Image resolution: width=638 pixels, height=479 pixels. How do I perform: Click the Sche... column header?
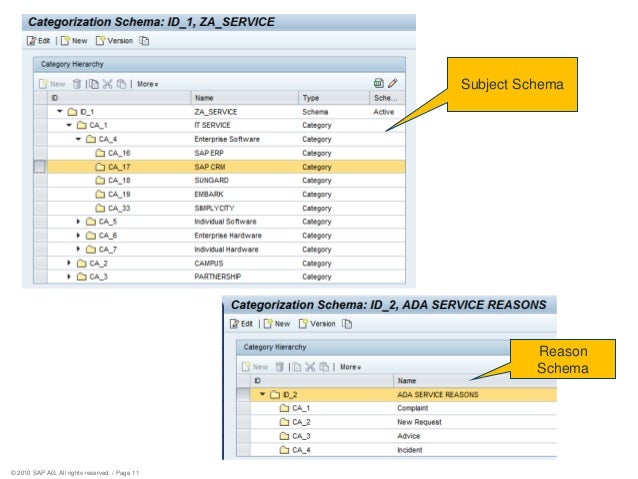click(387, 98)
